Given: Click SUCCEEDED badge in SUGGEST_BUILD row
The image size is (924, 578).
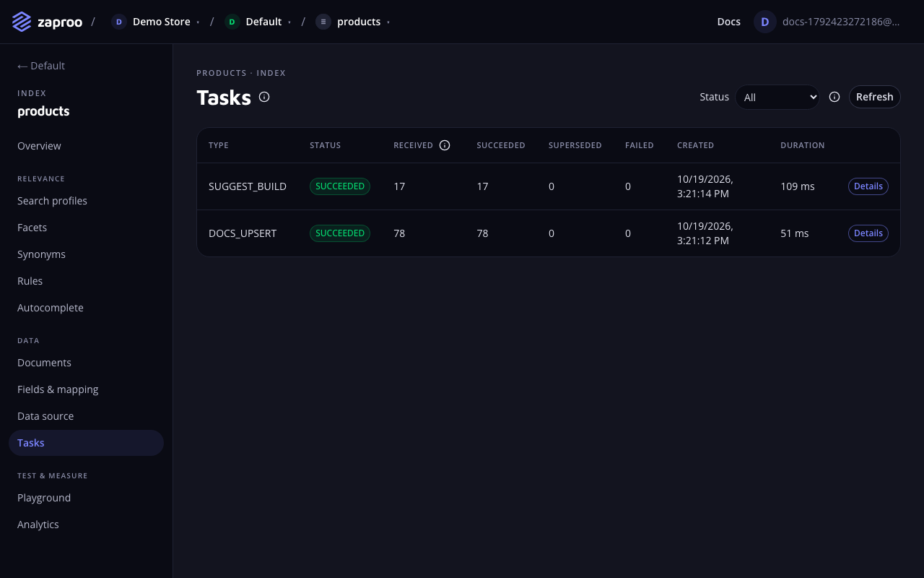Looking at the screenshot, I should pos(340,186).
